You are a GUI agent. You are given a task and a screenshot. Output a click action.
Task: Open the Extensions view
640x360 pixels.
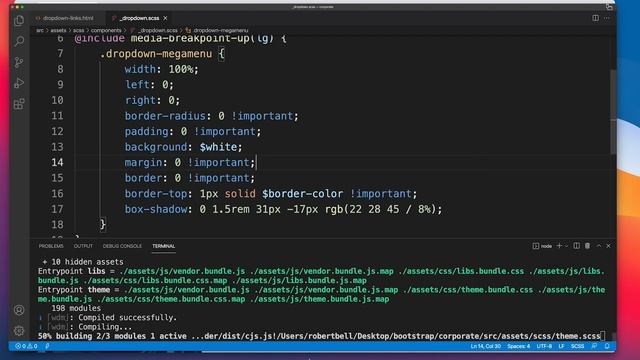[x=19, y=104]
